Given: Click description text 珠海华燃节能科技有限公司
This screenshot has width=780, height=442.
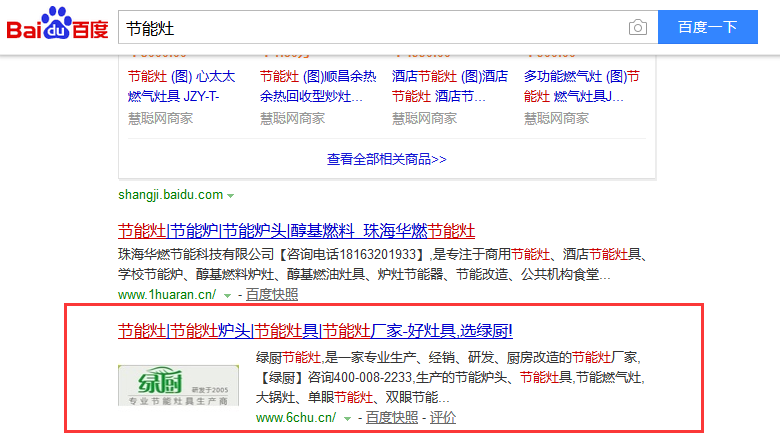Looking at the screenshot, I should coord(196,255).
